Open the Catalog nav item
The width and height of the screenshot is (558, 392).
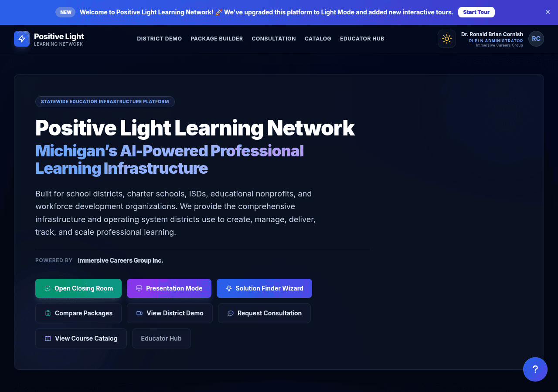click(318, 39)
